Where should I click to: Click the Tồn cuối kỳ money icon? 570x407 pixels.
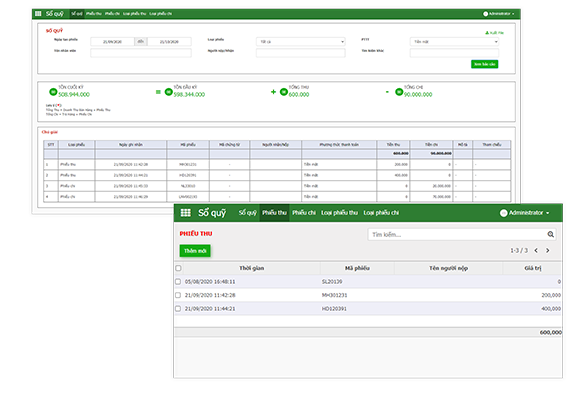(x=53, y=92)
